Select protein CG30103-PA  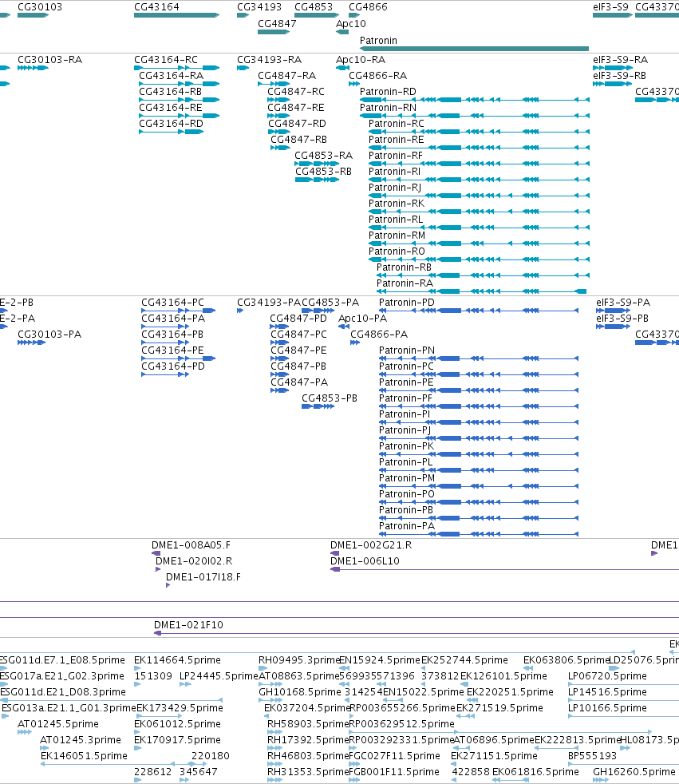pyautogui.click(x=49, y=335)
